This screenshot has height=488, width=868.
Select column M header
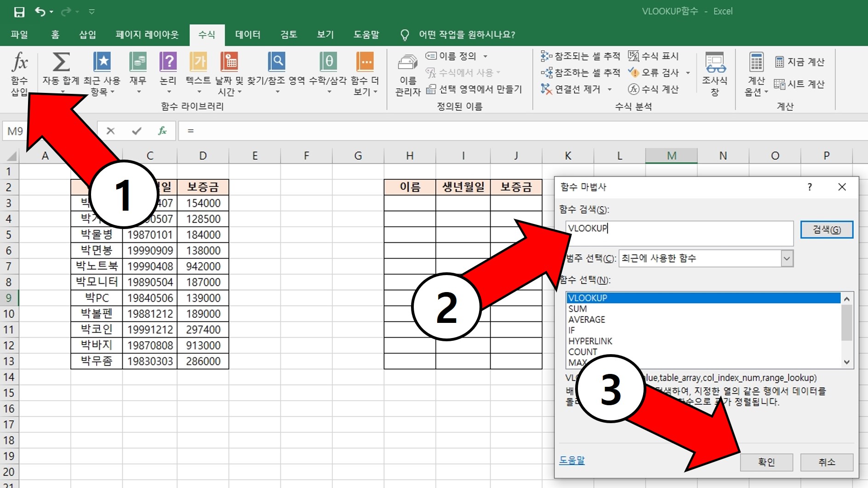pos(671,156)
